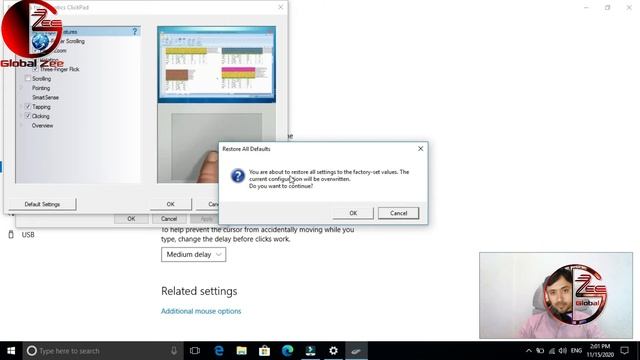This screenshot has height=360, width=640.
Task: Click OK in the Mouse Properties window behind
Action: coord(131,219)
